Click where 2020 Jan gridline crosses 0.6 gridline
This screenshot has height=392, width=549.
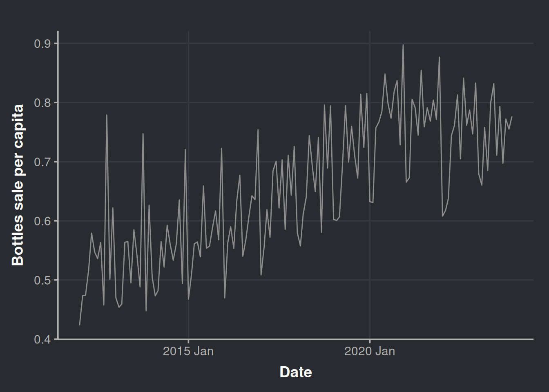[x=370, y=221]
